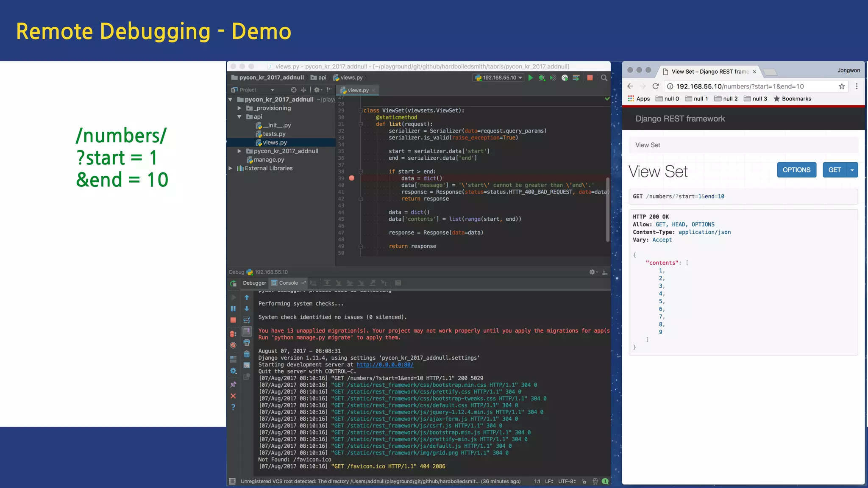The width and height of the screenshot is (868, 488).
Task: Reload the page in Chrome
Action: 655,86
